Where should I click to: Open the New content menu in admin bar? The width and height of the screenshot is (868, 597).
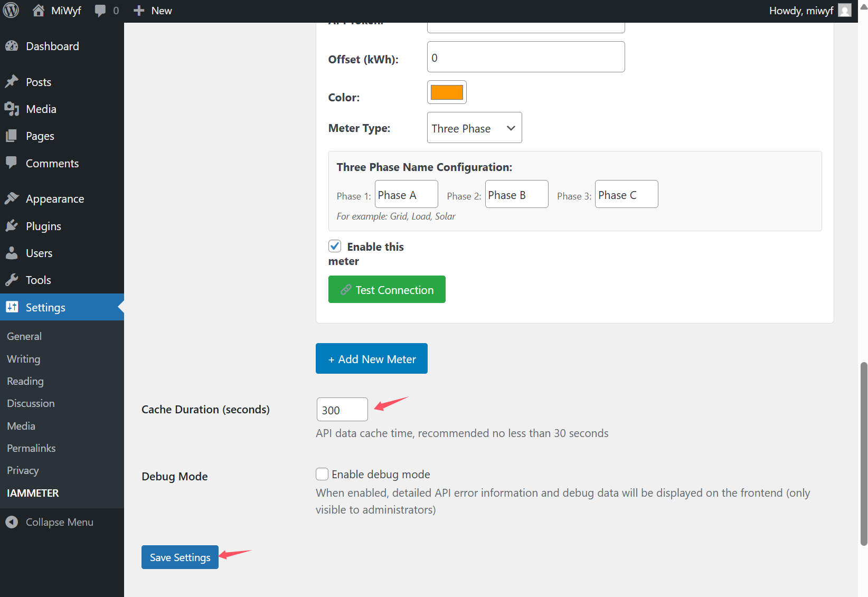coord(153,11)
